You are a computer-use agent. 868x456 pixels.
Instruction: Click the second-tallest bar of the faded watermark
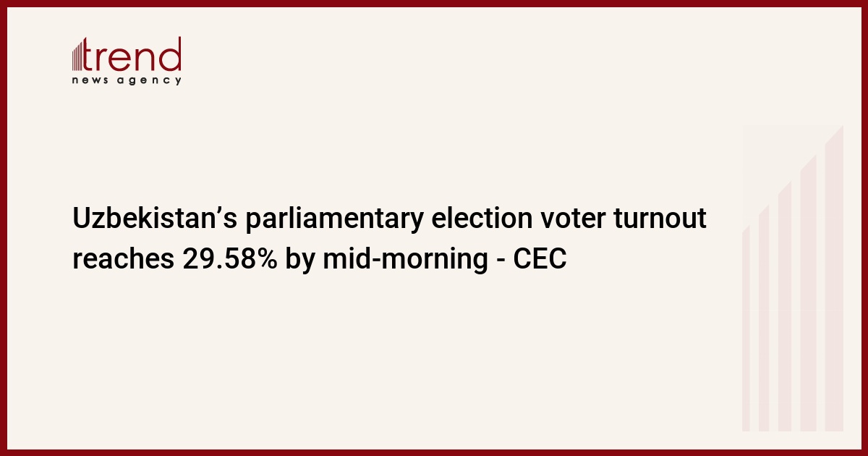(x=808, y=292)
